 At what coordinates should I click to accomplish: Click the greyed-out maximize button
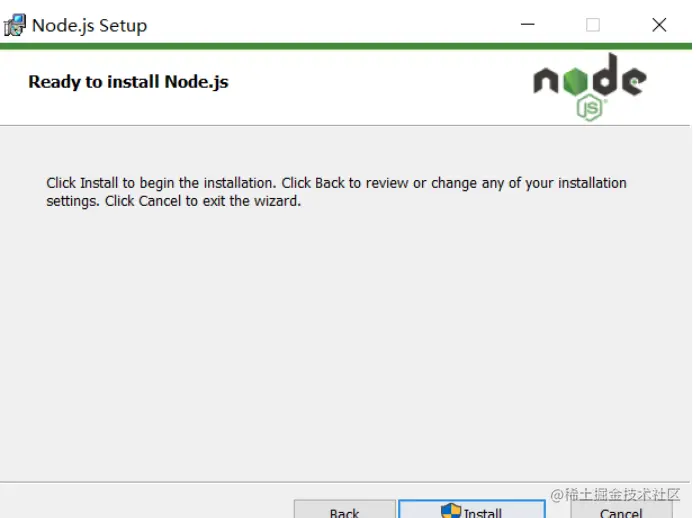[x=593, y=25]
